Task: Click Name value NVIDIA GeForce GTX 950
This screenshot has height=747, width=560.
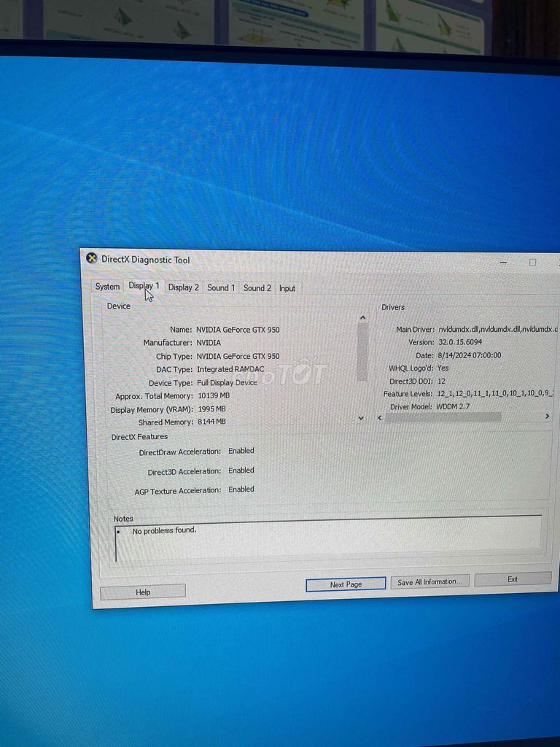Action: coord(238,330)
